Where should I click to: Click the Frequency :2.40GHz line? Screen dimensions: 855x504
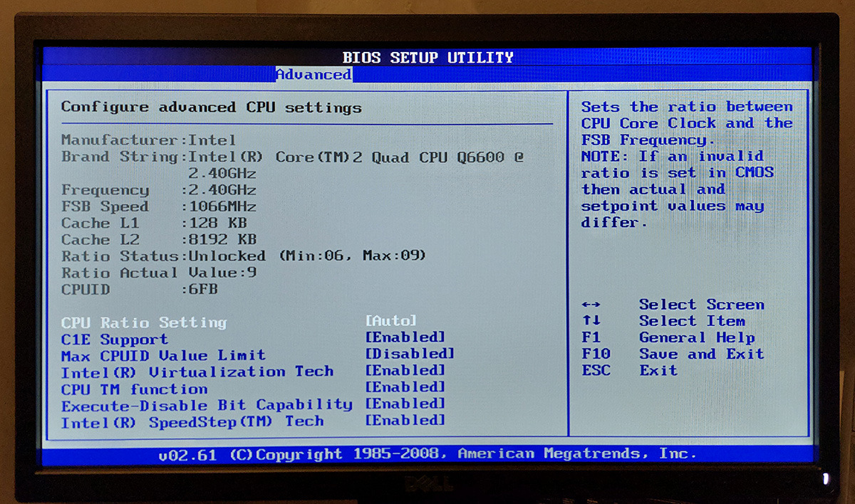click(x=158, y=190)
